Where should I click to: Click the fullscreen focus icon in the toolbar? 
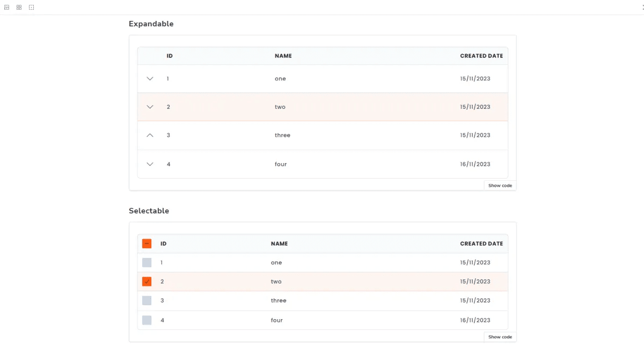tap(31, 7)
